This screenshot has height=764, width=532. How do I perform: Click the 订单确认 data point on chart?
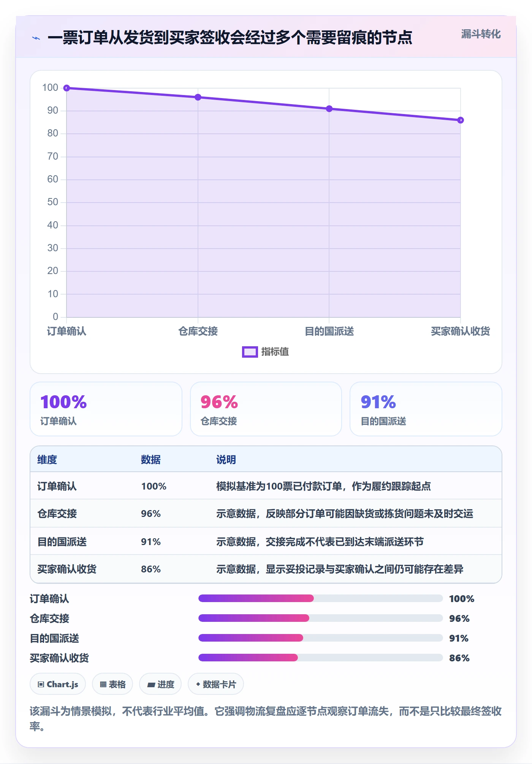pyautogui.click(x=66, y=88)
